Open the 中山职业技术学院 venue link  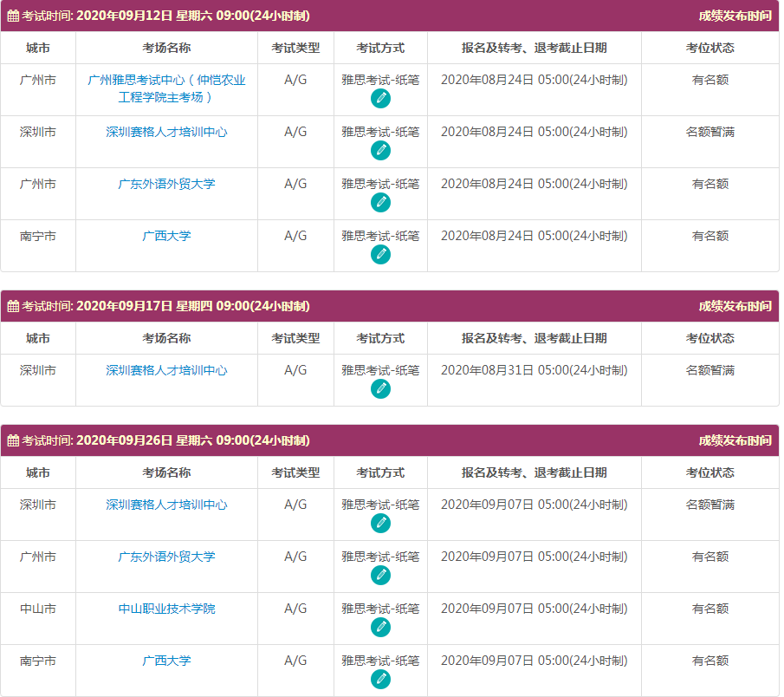(166, 609)
